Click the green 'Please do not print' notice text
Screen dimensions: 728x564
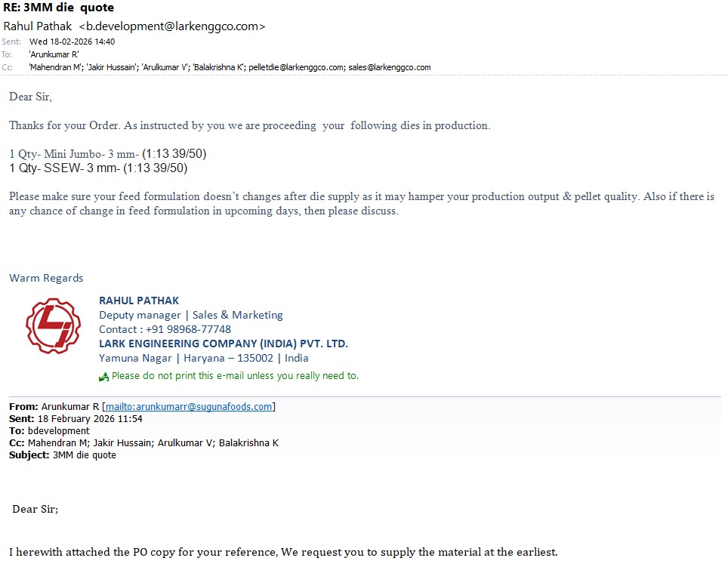pos(235,375)
